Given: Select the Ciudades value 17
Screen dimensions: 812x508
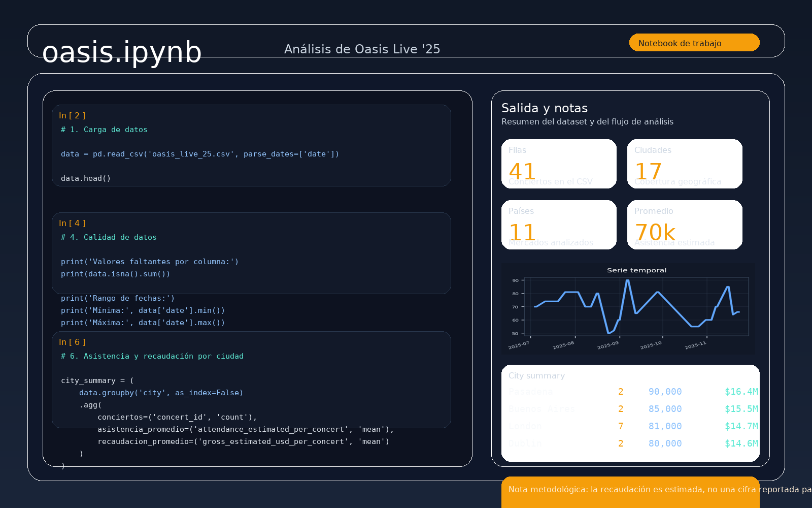Looking at the screenshot, I should coord(648,172).
